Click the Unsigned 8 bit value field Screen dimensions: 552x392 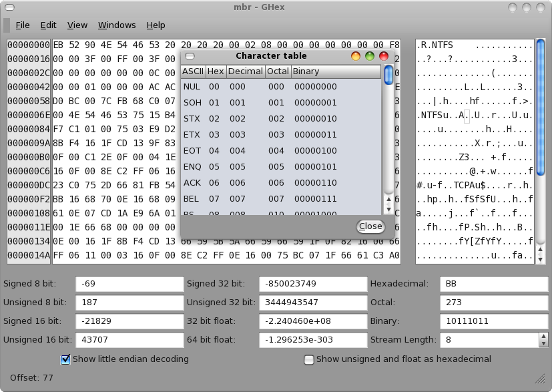129,303
